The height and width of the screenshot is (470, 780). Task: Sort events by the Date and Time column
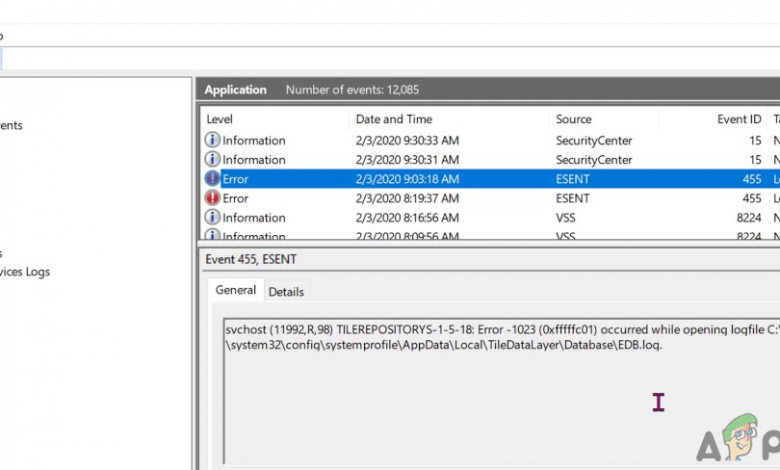tap(394, 120)
